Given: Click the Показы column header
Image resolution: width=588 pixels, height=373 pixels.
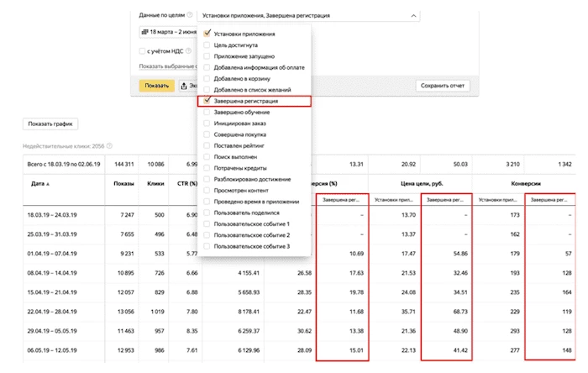Looking at the screenshot, I should click(123, 184).
